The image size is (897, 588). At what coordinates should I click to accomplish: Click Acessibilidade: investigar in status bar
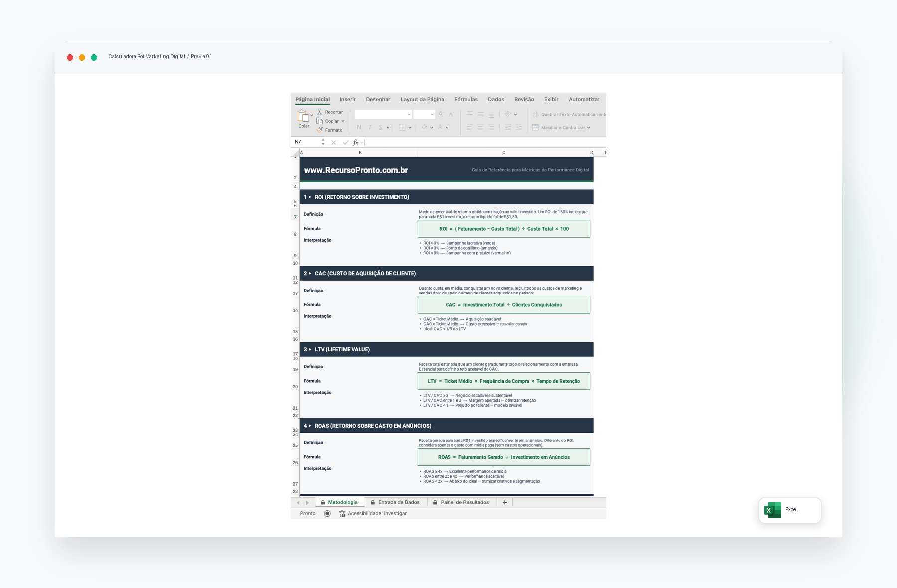[x=377, y=513]
